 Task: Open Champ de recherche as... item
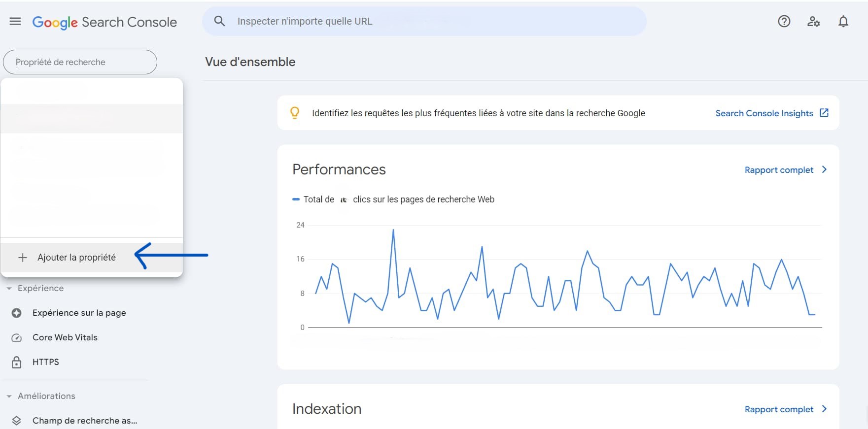tap(85, 421)
